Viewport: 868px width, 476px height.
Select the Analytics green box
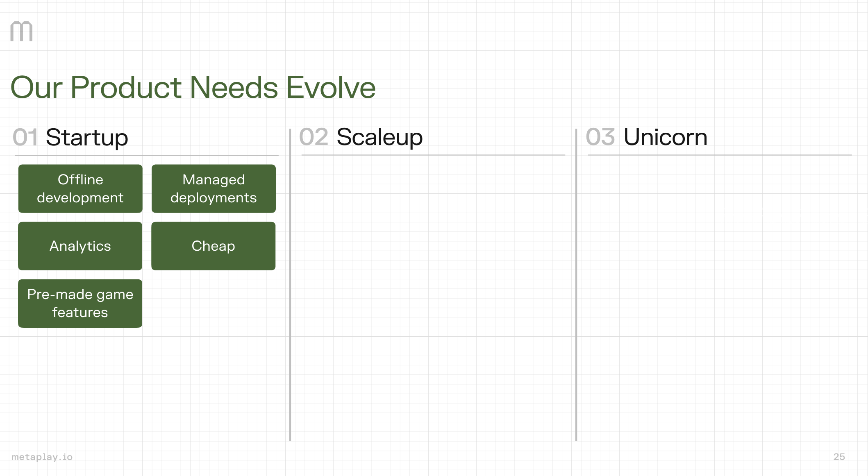80,246
